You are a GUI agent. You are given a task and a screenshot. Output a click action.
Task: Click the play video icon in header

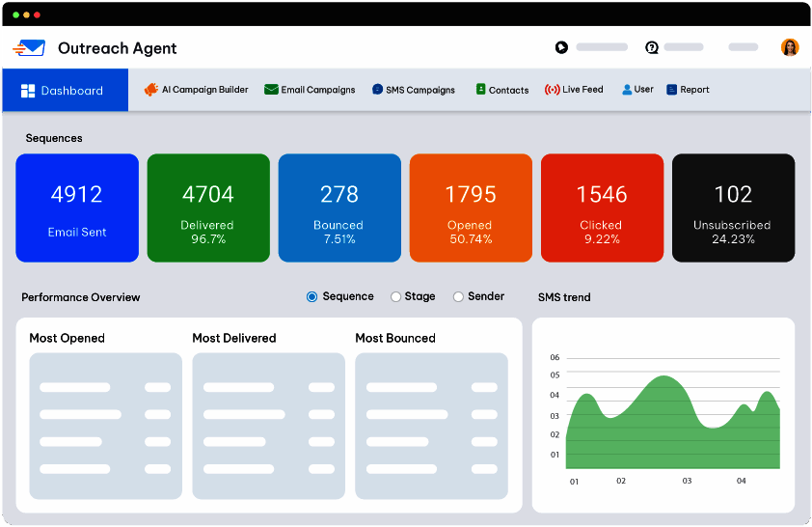coord(561,47)
